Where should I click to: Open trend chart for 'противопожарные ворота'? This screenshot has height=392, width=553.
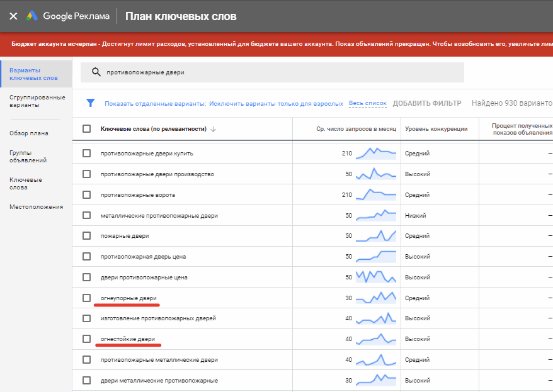coord(376,195)
